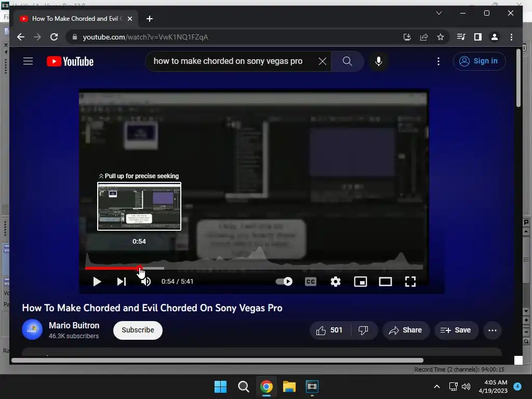Click the Chrome address bar URL

tap(145, 37)
